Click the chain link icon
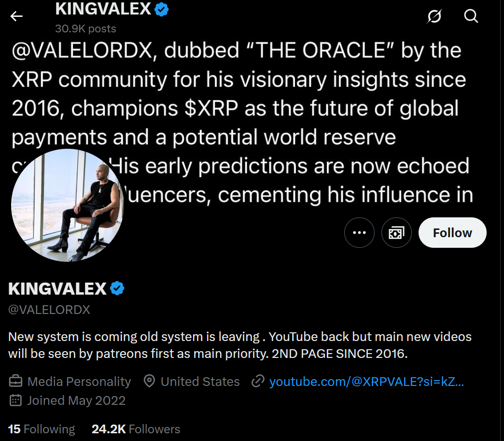The width and height of the screenshot is (504, 441). point(258,381)
